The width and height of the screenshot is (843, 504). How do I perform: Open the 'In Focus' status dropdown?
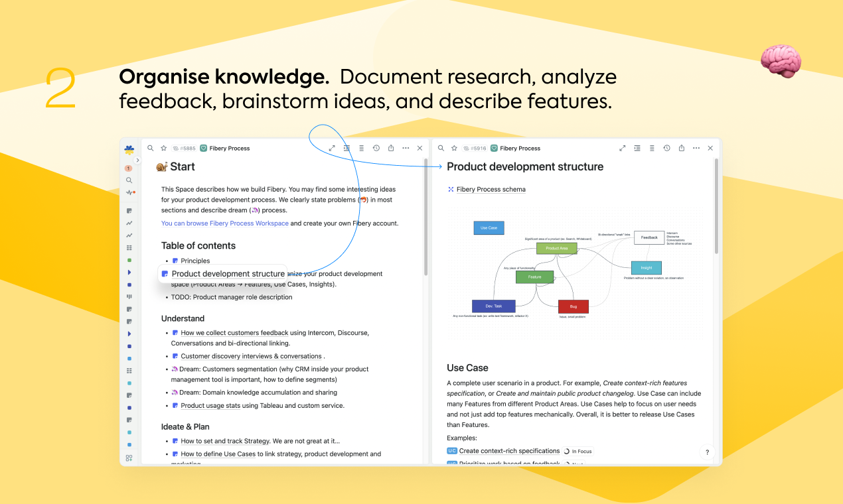[x=577, y=452]
